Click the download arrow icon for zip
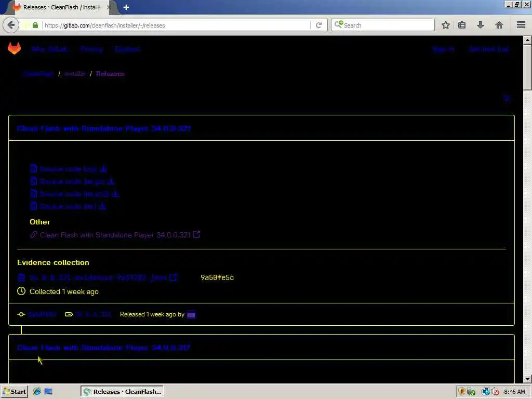This screenshot has width=532, height=399. [x=103, y=169]
